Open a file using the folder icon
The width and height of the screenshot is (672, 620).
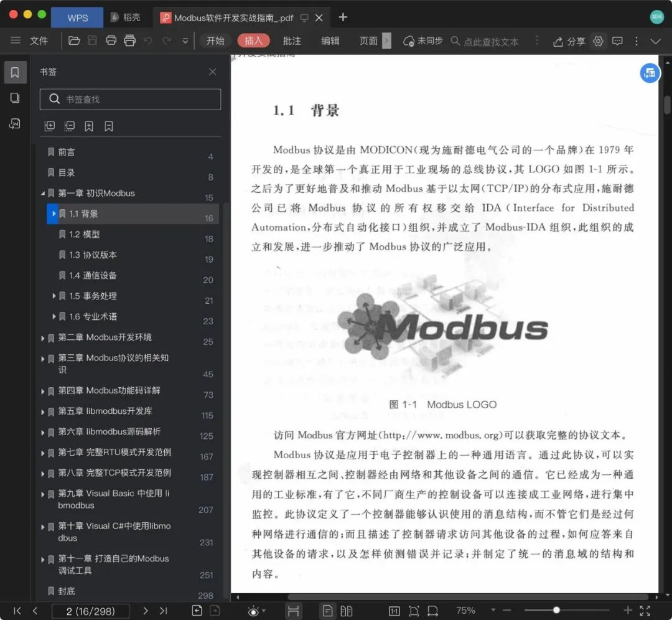tap(74, 40)
